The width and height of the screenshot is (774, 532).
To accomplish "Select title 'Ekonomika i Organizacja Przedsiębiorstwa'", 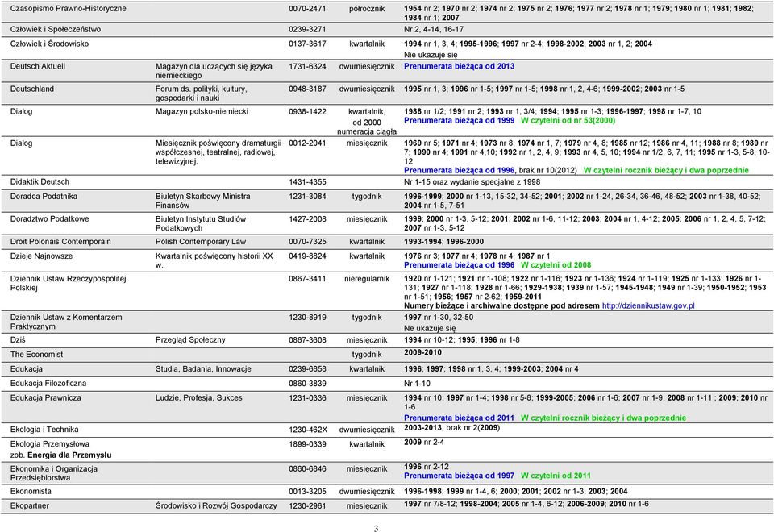I will click(54, 473).
